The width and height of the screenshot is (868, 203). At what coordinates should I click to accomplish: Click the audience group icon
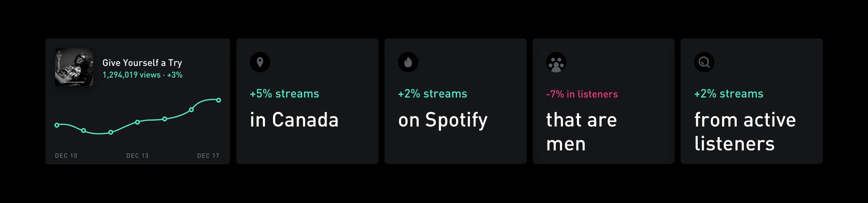pyautogui.click(x=556, y=62)
